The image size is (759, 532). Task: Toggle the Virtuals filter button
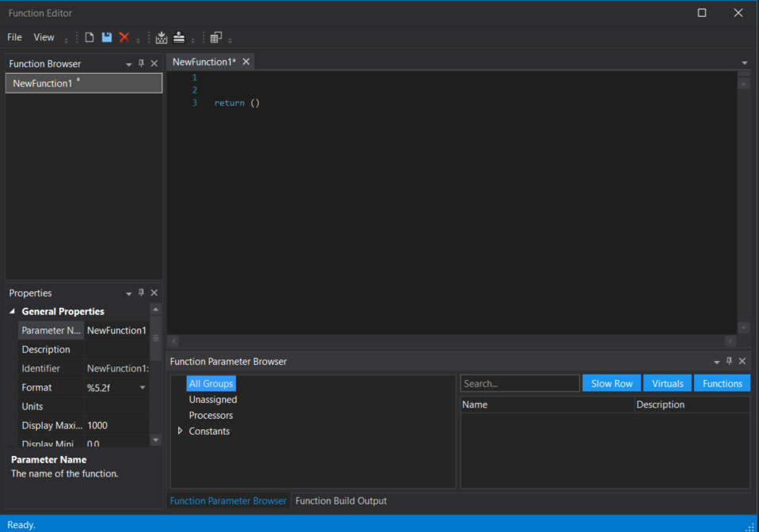click(667, 382)
